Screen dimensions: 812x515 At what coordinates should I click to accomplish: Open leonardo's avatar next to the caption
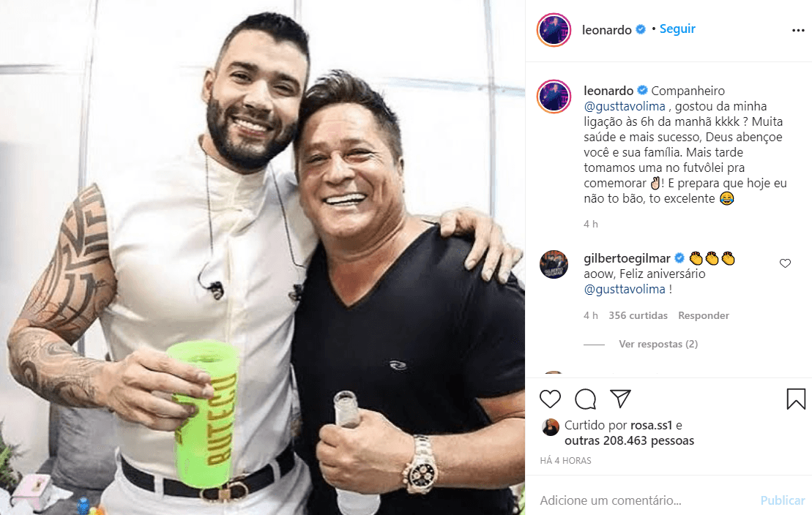click(x=554, y=97)
